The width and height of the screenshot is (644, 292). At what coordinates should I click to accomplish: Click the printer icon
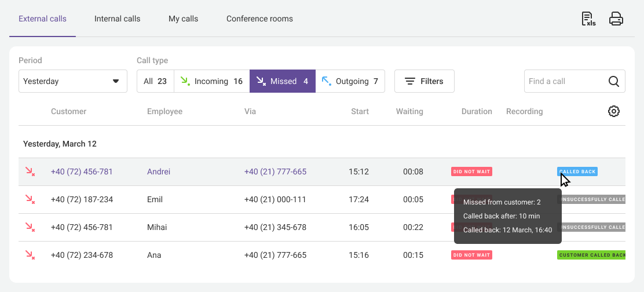click(x=616, y=19)
